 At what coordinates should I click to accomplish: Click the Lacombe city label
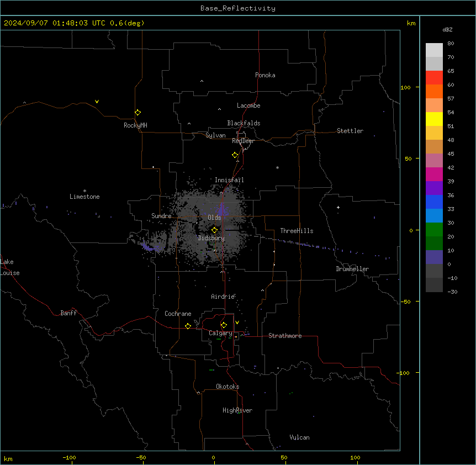(248, 105)
